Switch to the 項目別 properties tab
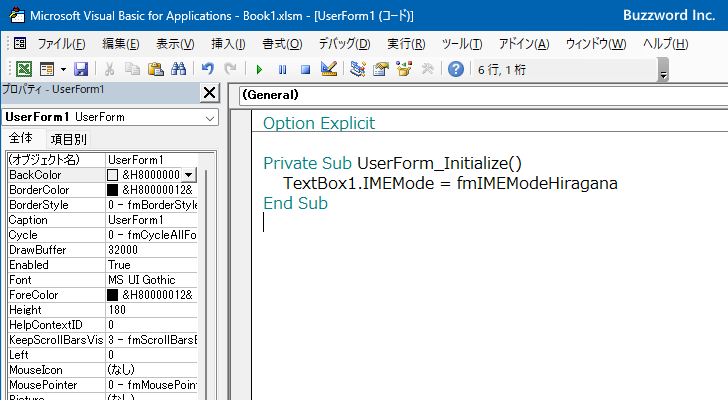 click(68, 139)
